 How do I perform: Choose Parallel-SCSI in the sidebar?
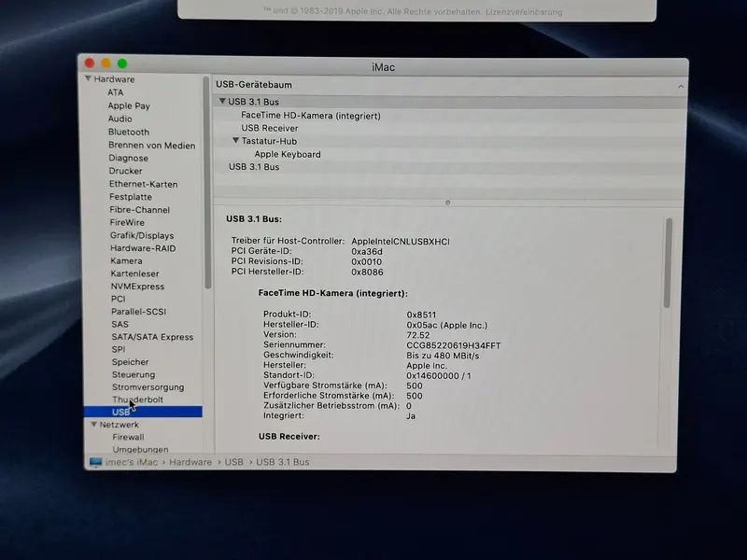pyautogui.click(x=138, y=312)
